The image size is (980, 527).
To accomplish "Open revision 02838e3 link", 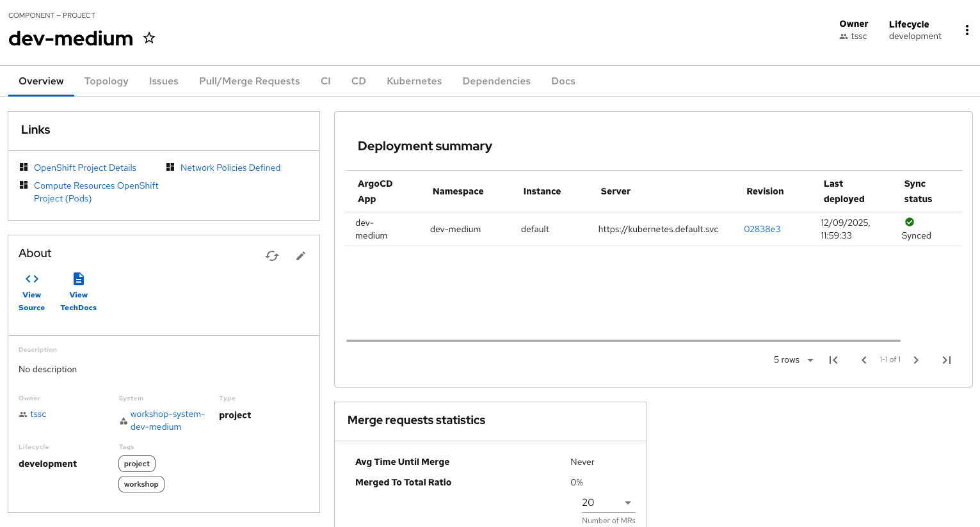I will pyautogui.click(x=762, y=229).
